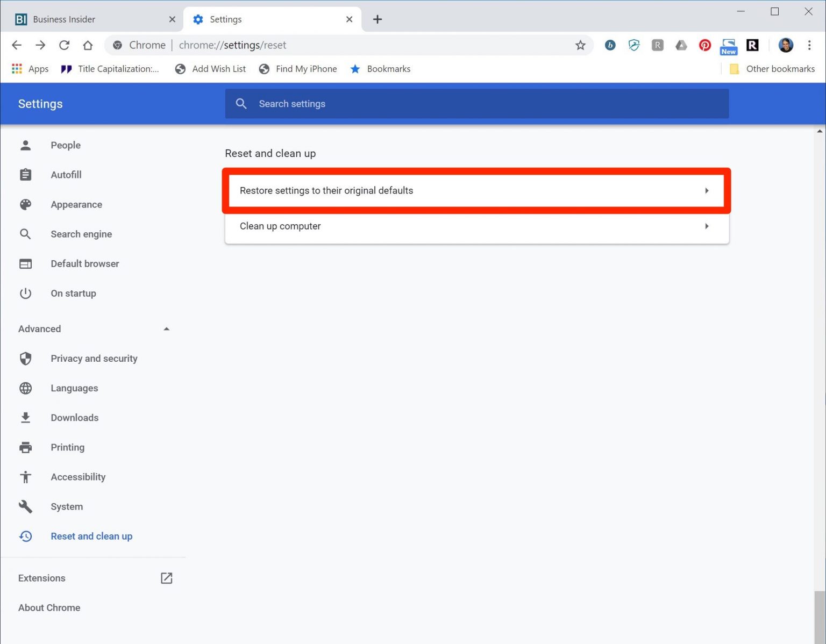Open the Bookmarks bar folder
826x644 pixels.
coord(380,69)
